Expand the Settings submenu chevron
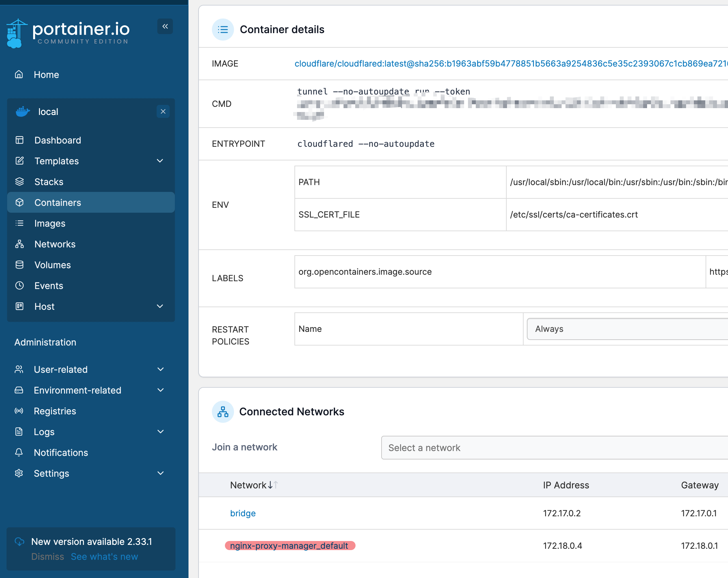Viewport: 728px width, 578px height. pos(161,473)
